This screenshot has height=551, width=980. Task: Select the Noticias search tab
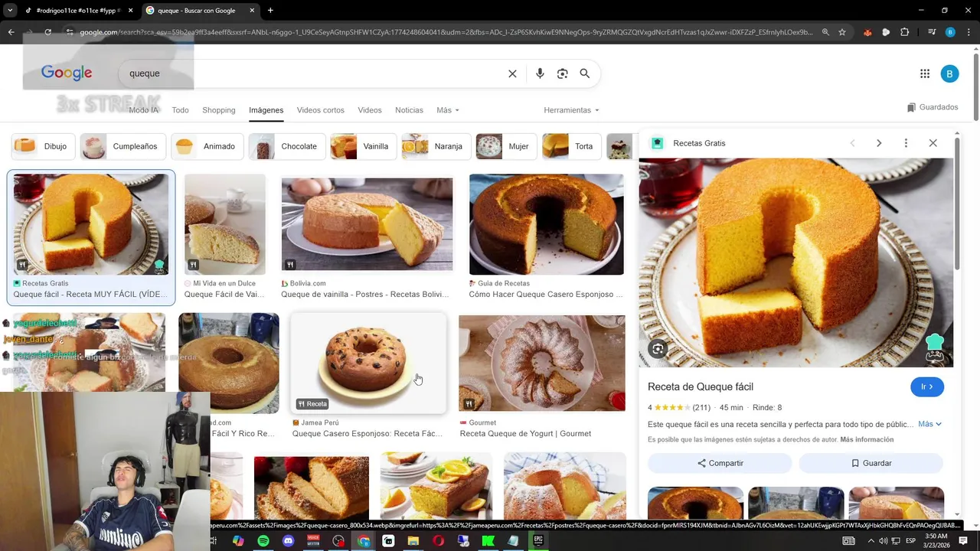409,110
